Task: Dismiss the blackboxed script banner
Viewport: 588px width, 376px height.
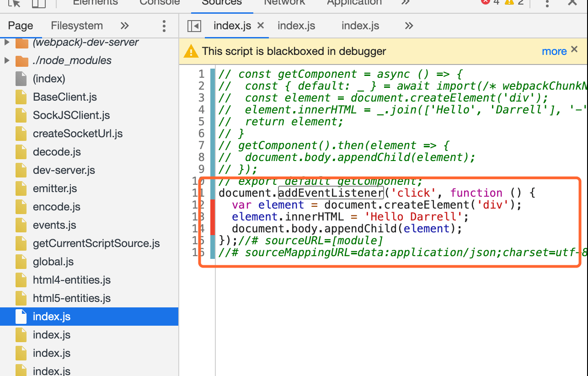Action: tap(574, 49)
